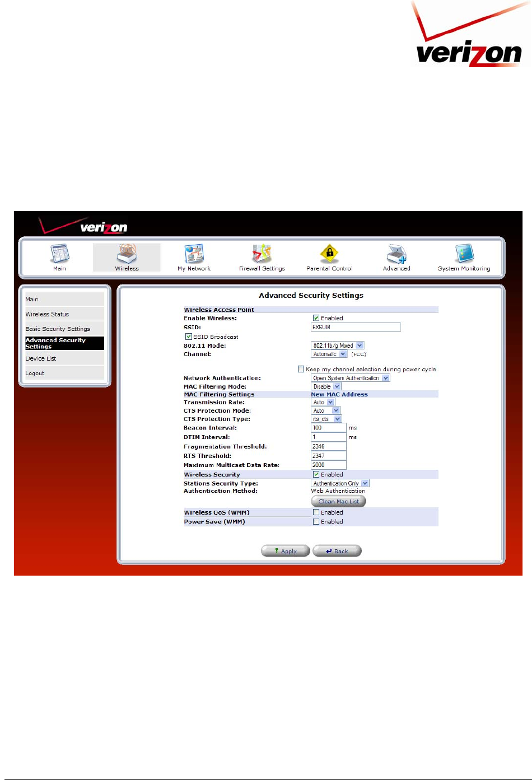Click the MAC Filtering Settings label
This screenshot has height=780, width=532.
pos(219,394)
